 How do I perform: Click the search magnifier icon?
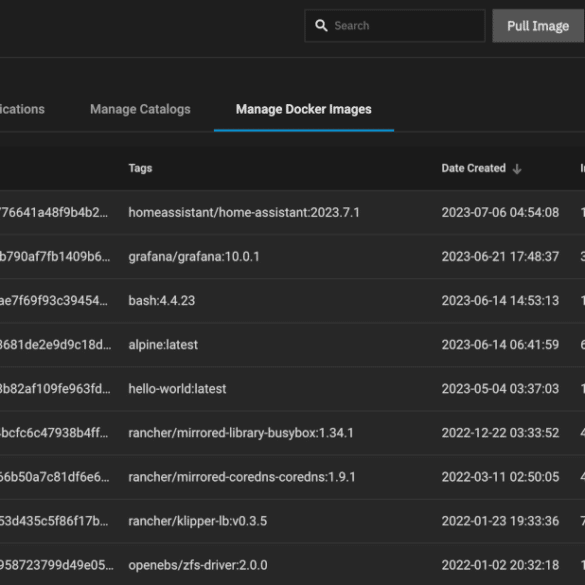tap(321, 26)
